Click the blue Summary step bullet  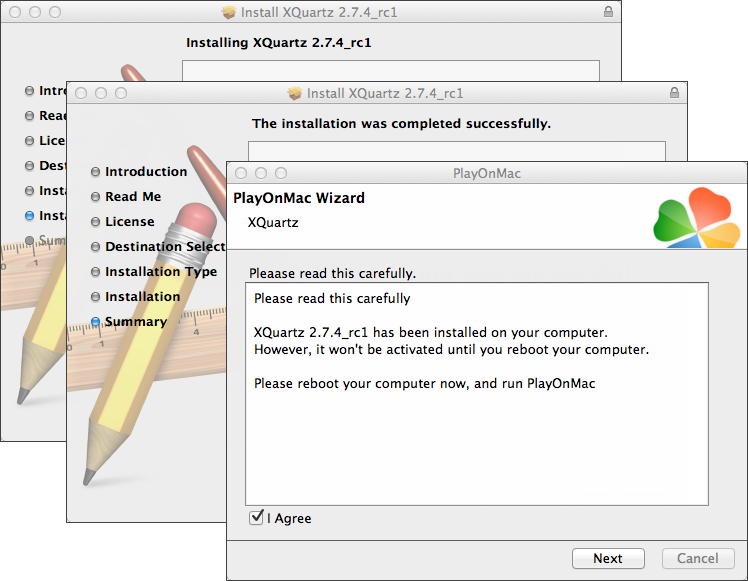pos(96,322)
